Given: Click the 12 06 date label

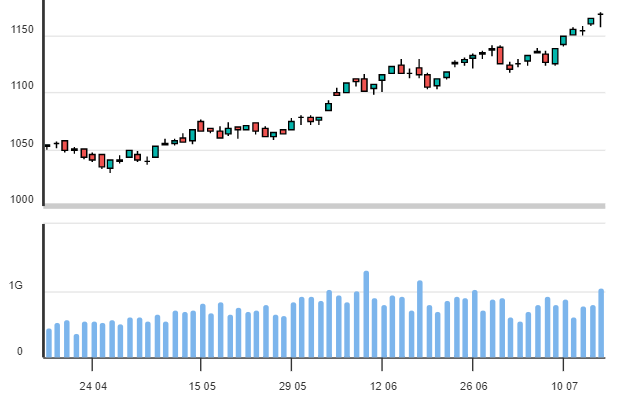Looking at the screenshot, I should 383,386.
